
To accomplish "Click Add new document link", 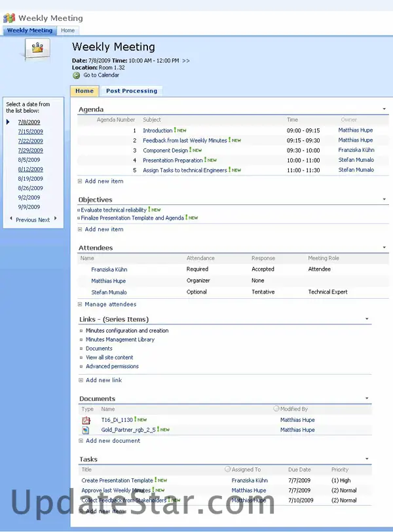I will coord(112,441).
